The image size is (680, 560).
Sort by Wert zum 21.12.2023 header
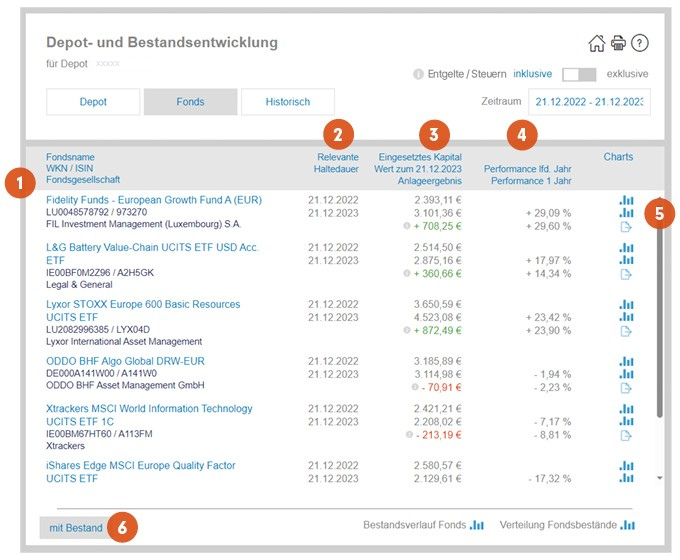418,169
